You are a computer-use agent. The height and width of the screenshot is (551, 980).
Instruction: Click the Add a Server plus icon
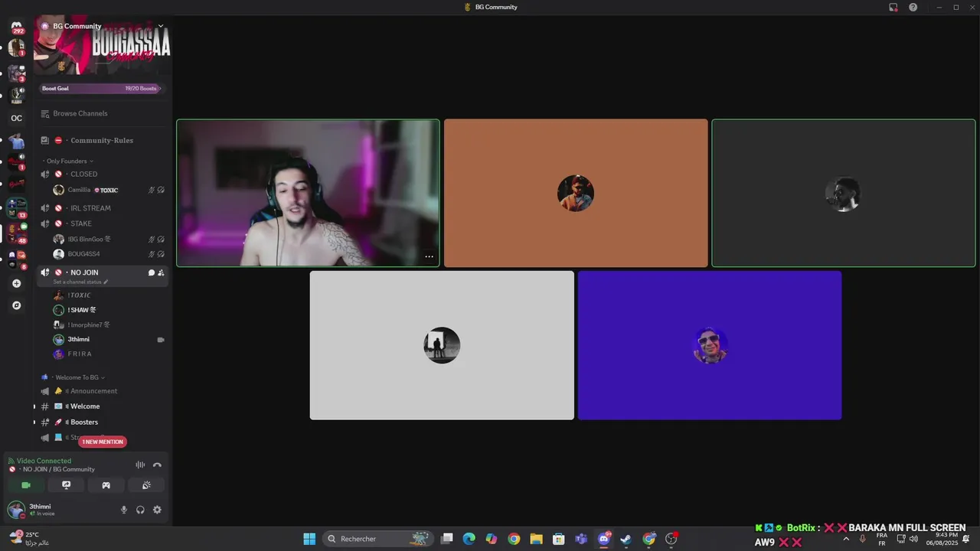click(x=16, y=283)
